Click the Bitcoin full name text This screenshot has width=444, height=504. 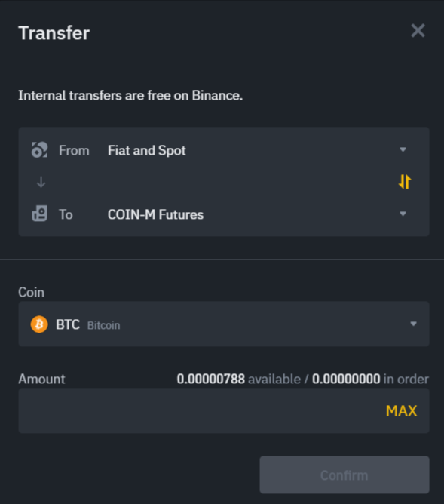click(x=104, y=325)
